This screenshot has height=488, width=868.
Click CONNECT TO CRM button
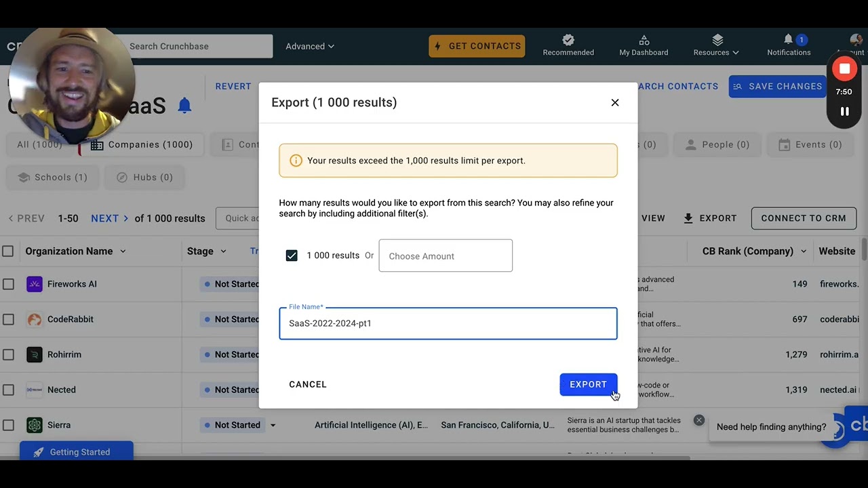804,218
